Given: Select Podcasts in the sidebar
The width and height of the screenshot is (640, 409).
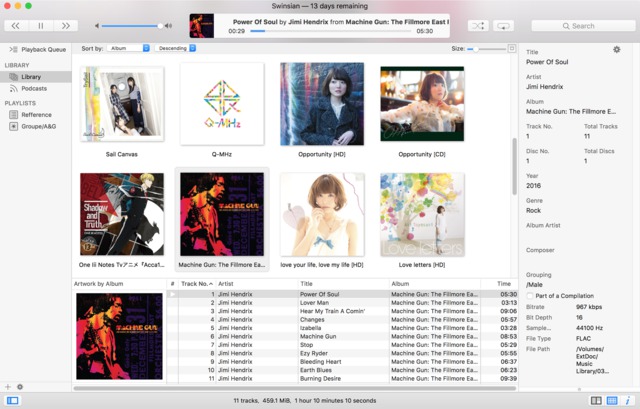Looking at the screenshot, I should [x=34, y=88].
